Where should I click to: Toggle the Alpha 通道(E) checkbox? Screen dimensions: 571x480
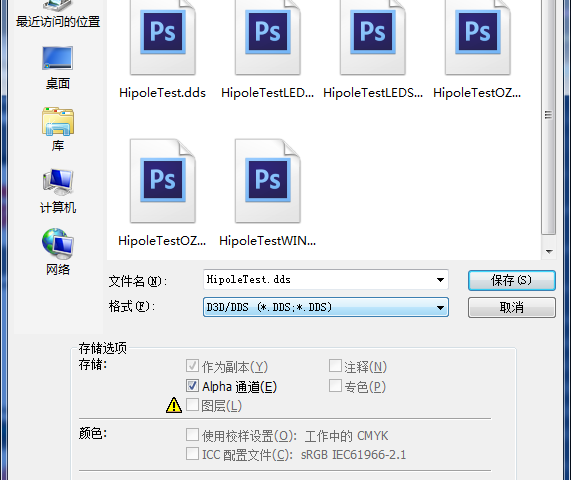click(192, 386)
